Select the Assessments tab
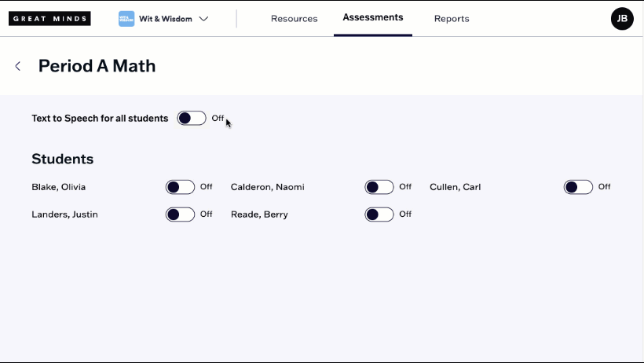 [x=373, y=17]
